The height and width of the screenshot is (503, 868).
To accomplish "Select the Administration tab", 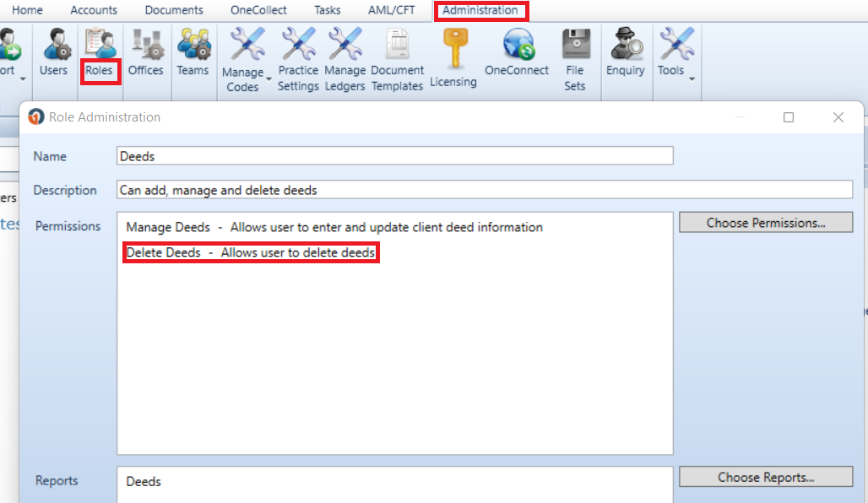I will tap(480, 10).
